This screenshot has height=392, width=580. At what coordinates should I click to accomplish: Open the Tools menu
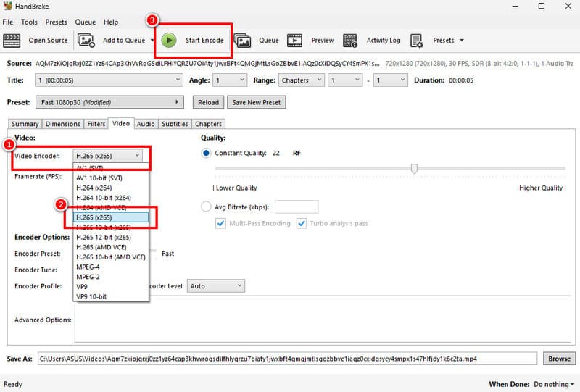tap(29, 22)
